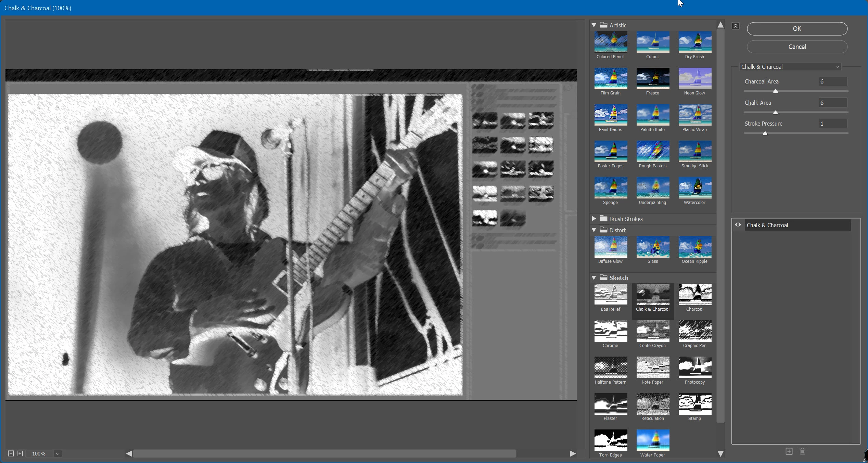Viewport: 868px width, 463px height.
Task: Click the Charcoal Area value field
Action: 832,81
